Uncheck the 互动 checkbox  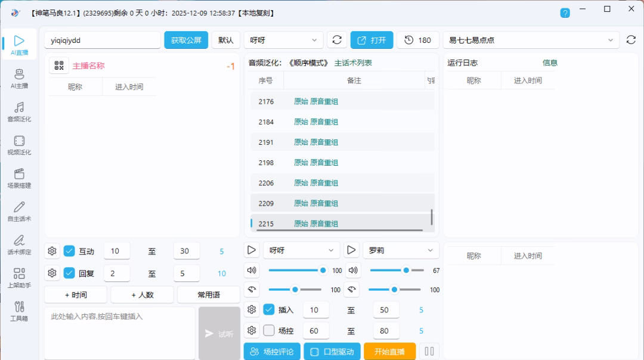tap(69, 251)
